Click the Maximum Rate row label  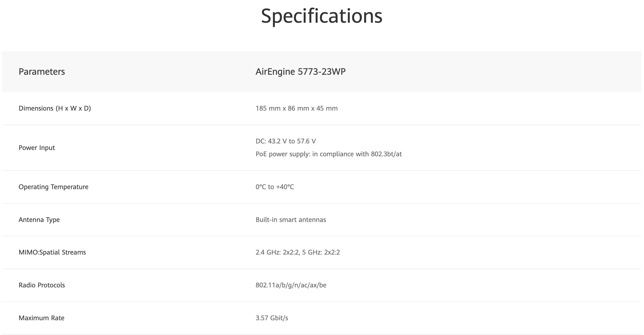tap(41, 318)
